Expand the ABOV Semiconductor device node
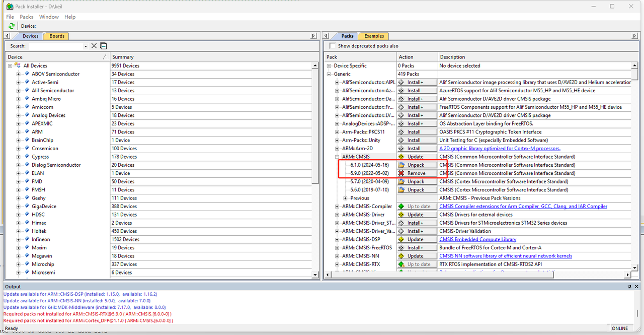 [x=19, y=74]
